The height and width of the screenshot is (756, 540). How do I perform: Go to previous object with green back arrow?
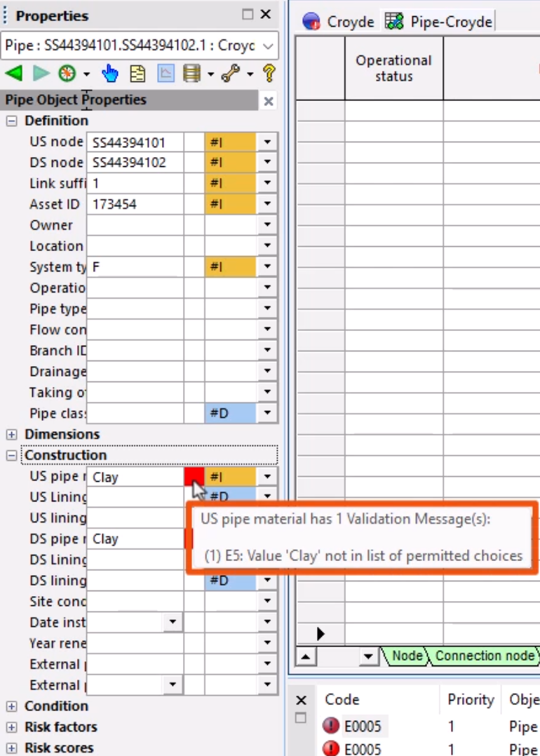point(14,74)
